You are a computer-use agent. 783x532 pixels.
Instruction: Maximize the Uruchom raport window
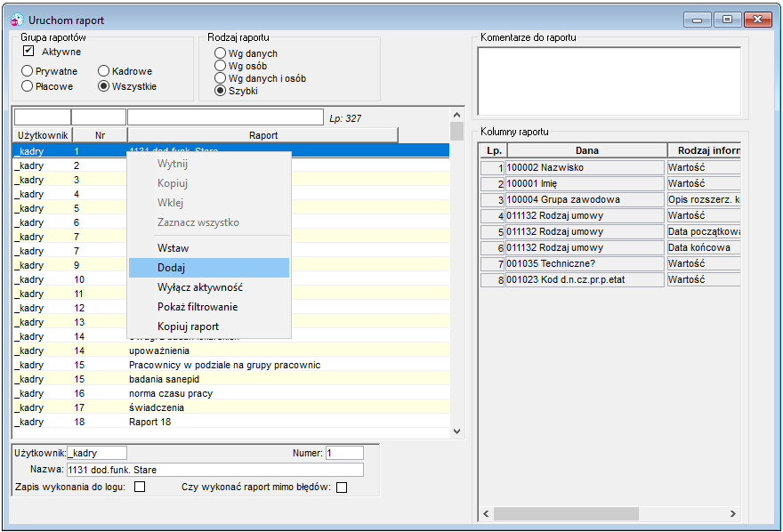click(728, 20)
